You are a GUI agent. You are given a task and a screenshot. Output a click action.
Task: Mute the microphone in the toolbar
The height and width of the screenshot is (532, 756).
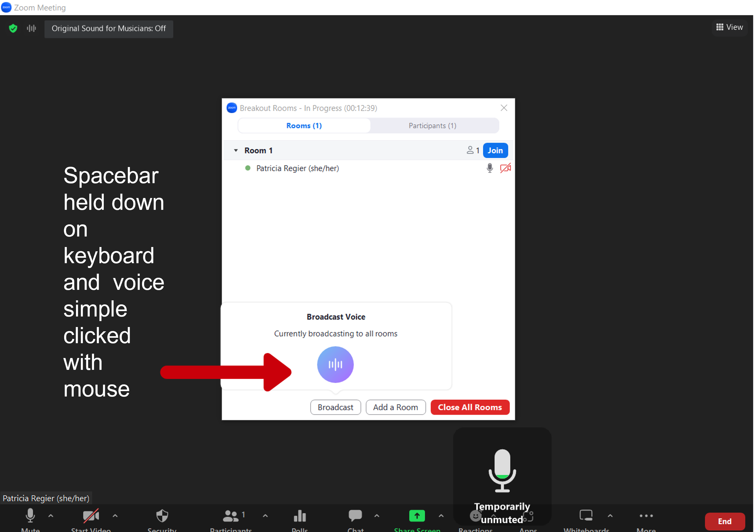point(30,516)
